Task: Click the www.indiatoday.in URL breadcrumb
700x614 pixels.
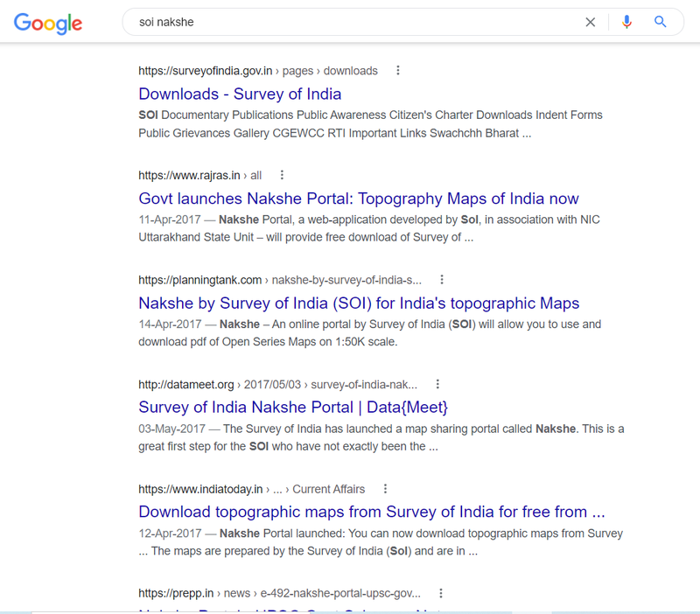Action: [x=252, y=490]
